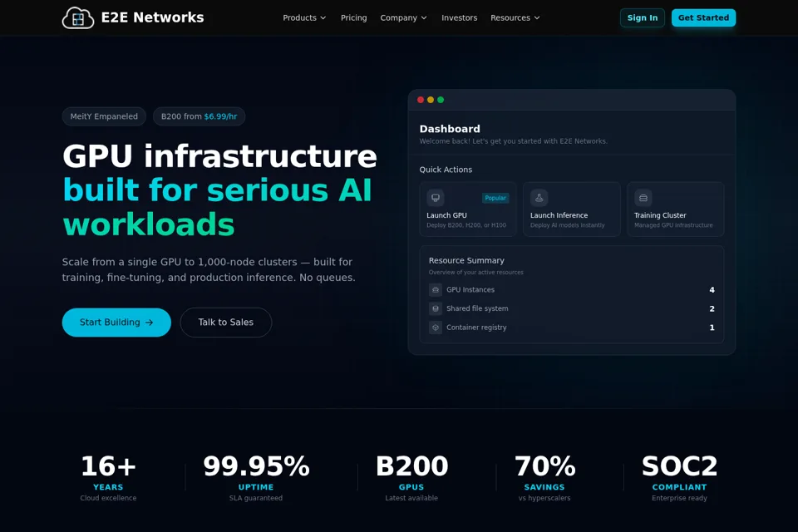Click the SOC2 Compliant stat
The width and height of the screenshot is (798, 532).
click(x=679, y=477)
